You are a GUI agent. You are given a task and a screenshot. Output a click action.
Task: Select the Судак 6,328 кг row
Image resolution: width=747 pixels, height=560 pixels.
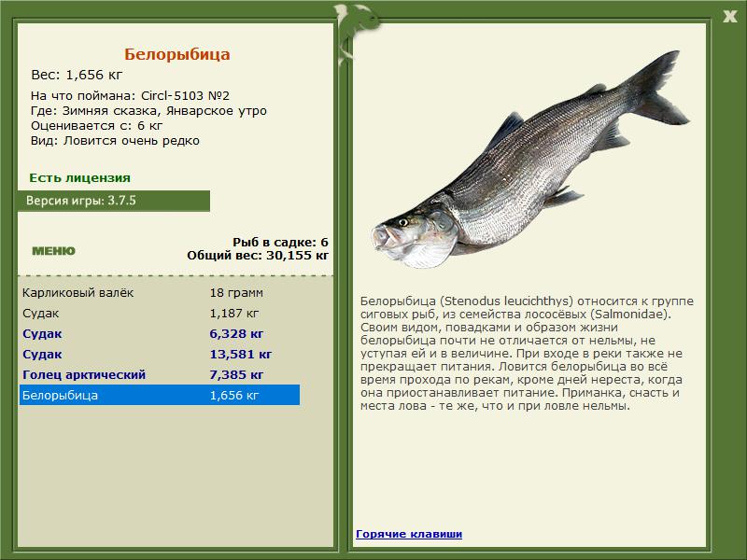coord(160,333)
